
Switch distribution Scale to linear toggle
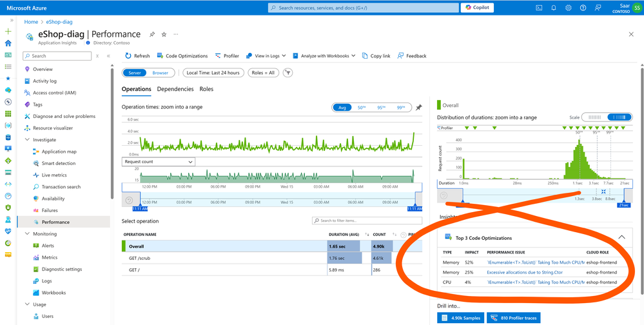(x=595, y=117)
